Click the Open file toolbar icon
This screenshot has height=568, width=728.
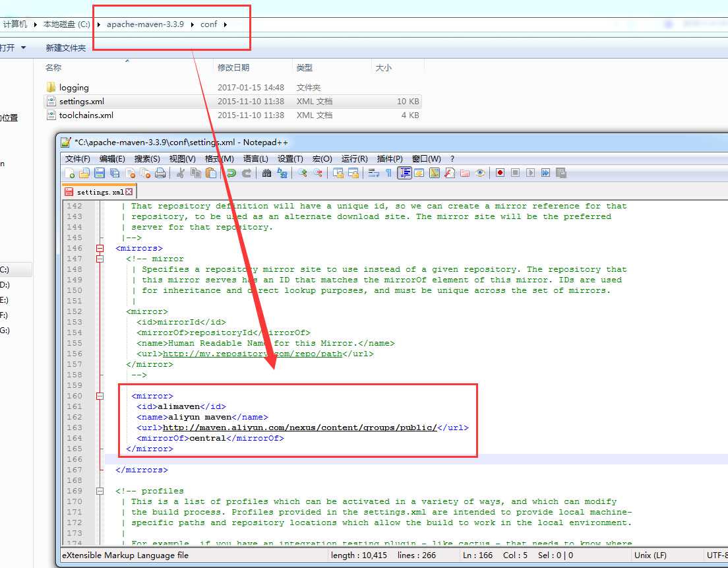[84, 174]
